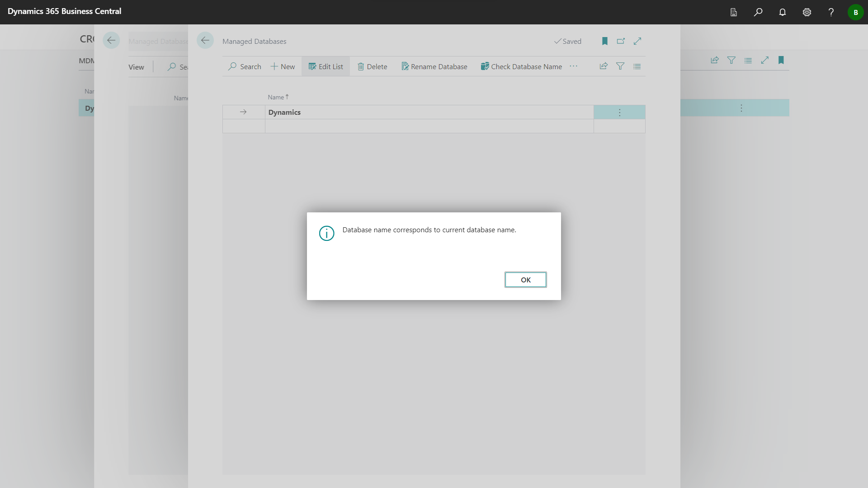The image size is (868, 488).
Task: Click the bookmark icon in the background window
Action: pos(781,60)
